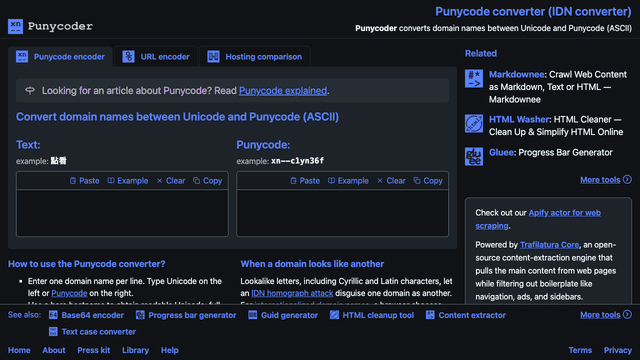Click the Text case converter icon
Viewport: 640px width, 360px height.
(x=53, y=332)
